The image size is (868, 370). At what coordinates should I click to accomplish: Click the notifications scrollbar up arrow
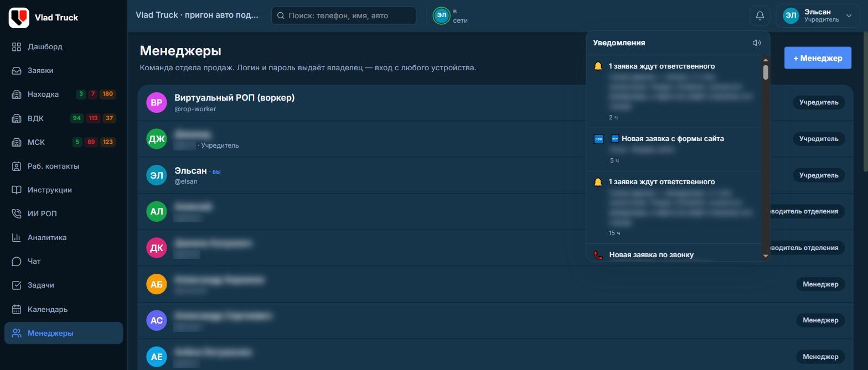[x=766, y=60]
